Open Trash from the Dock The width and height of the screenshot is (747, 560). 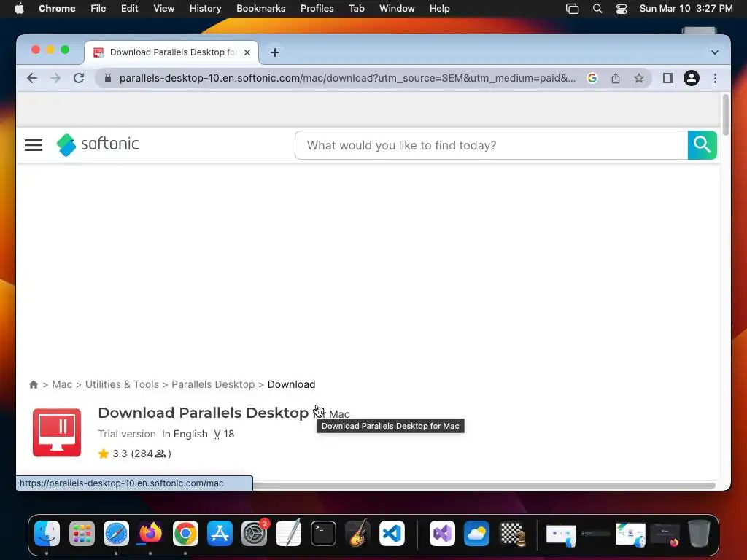(x=699, y=533)
